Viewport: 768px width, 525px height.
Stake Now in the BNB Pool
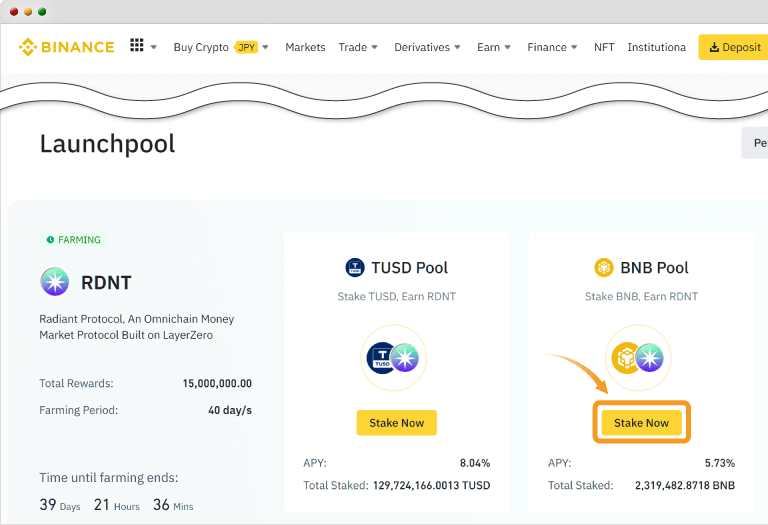tap(641, 423)
